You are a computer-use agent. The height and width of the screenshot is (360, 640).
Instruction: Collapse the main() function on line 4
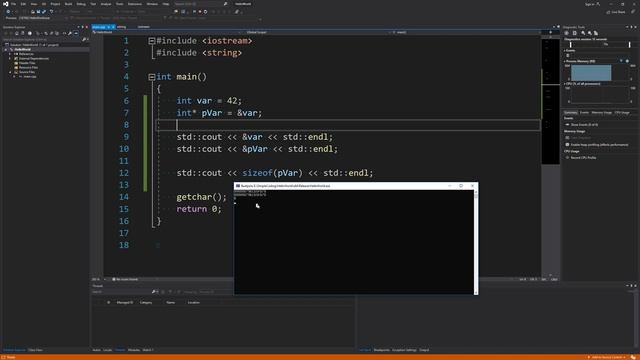tap(151, 77)
